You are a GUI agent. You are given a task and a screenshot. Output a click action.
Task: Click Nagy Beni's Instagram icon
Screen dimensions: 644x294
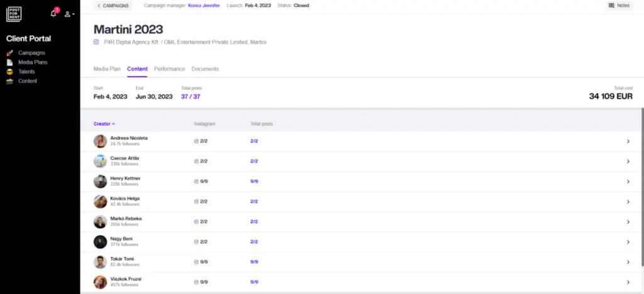[x=196, y=242]
